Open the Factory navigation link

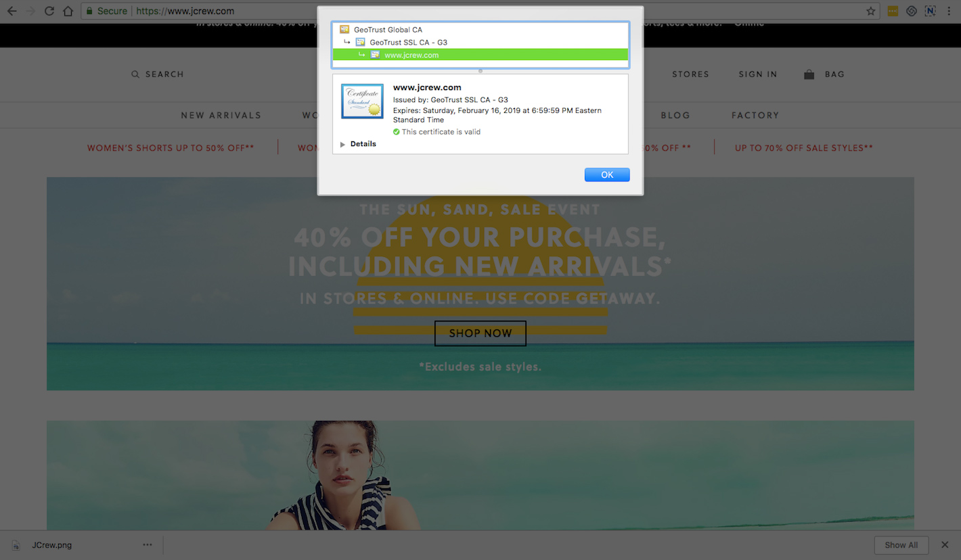click(755, 116)
